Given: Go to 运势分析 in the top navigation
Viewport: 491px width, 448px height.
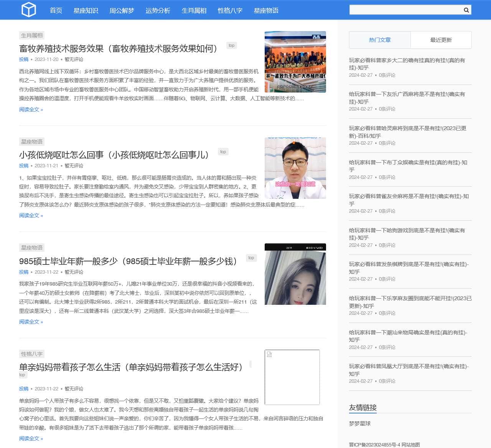Looking at the screenshot, I should pyautogui.click(x=158, y=10).
